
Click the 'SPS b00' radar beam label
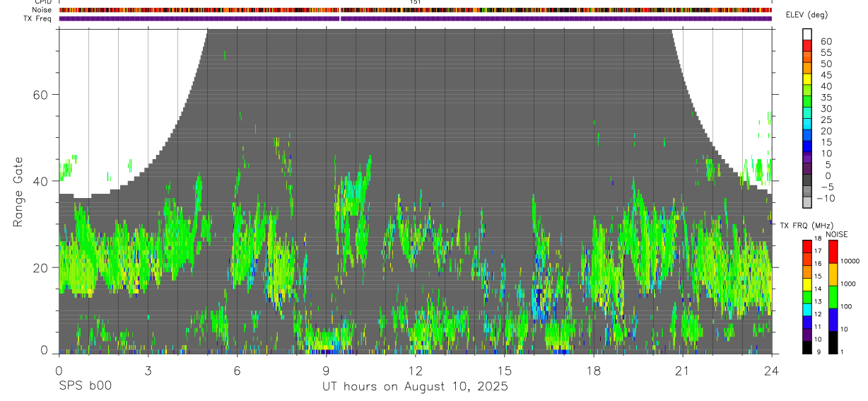(x=85, y=387)
